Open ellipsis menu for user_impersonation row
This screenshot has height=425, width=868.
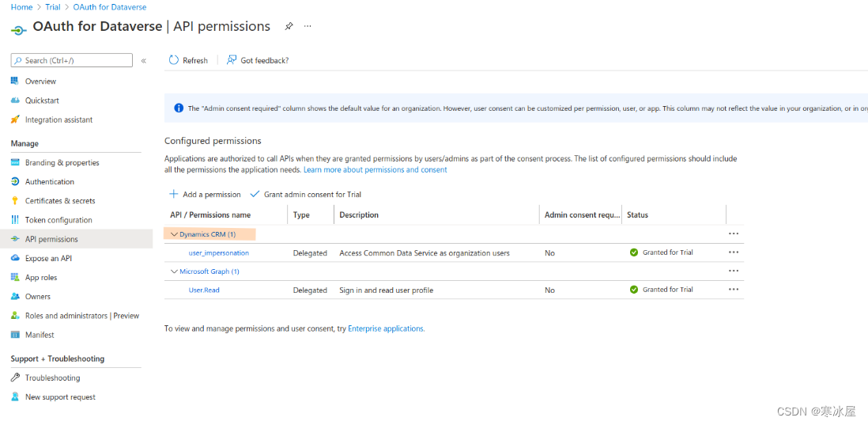[734, 252]
